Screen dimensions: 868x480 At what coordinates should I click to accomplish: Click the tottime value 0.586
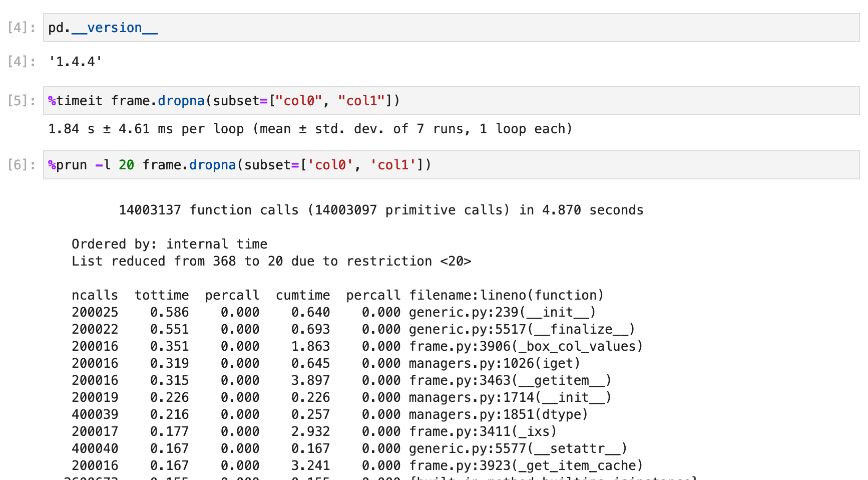(x=169, y=312)
